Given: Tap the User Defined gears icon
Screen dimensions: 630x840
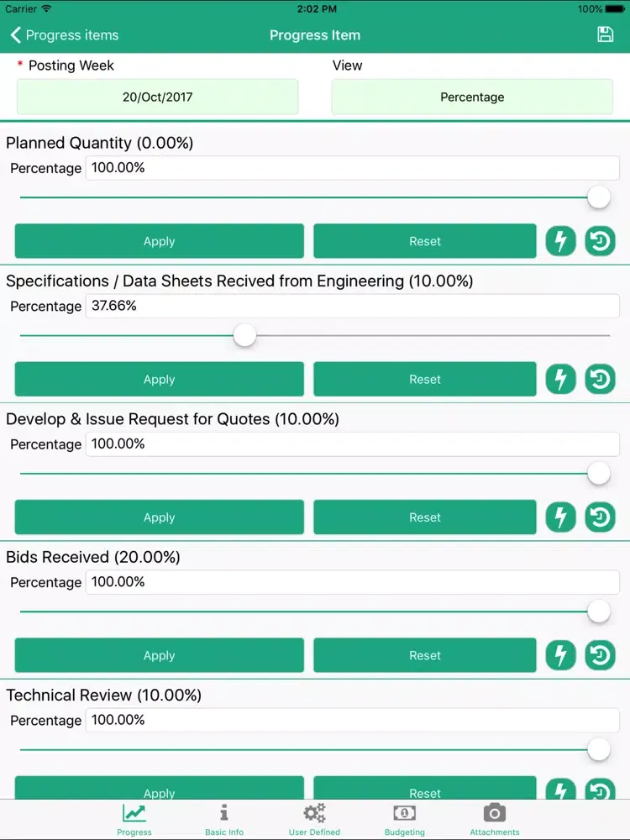Looking at the screenshot, I should (314, 813).
